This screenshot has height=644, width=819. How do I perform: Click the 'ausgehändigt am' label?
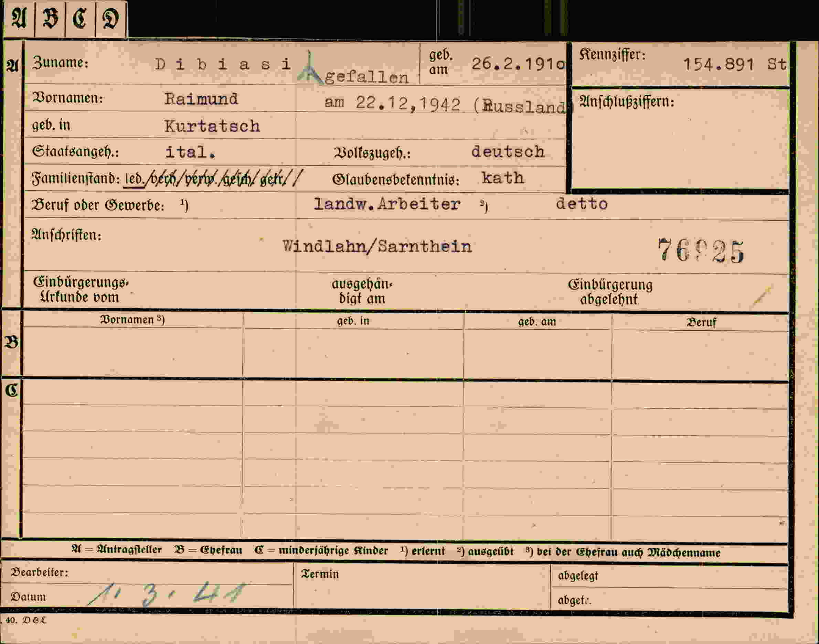[362, 291]
